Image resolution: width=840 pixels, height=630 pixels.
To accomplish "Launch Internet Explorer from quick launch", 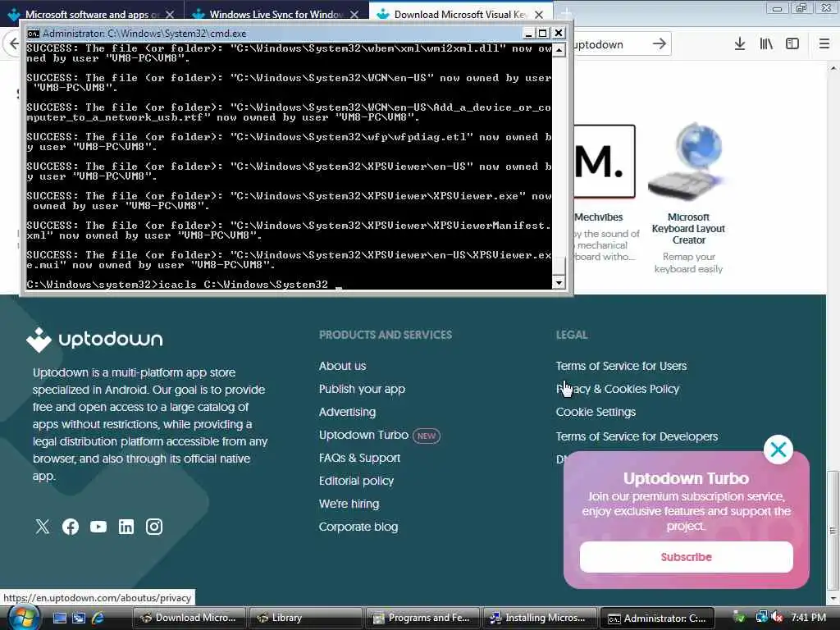I will [98, 619].
